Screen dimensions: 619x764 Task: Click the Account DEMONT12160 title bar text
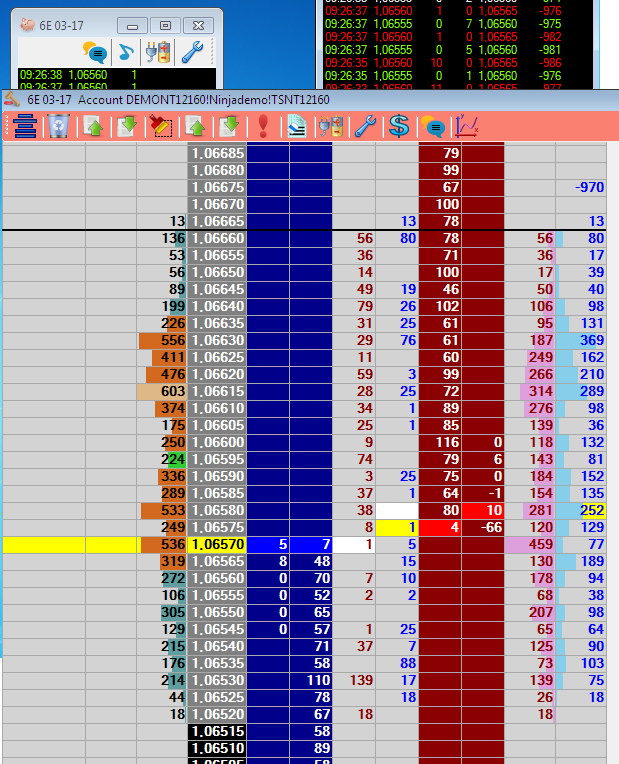[x=204, y=100]
